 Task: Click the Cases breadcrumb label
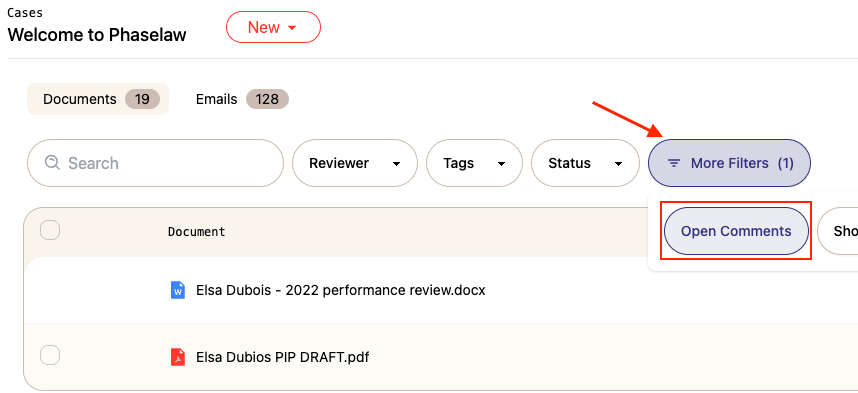[25, 13]
